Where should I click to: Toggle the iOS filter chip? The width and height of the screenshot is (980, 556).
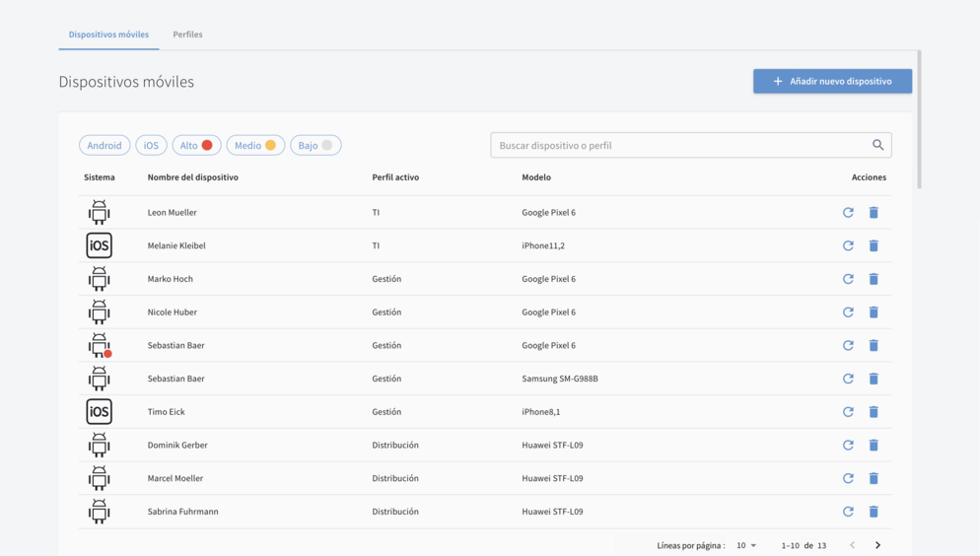click(x=151, y=146)
